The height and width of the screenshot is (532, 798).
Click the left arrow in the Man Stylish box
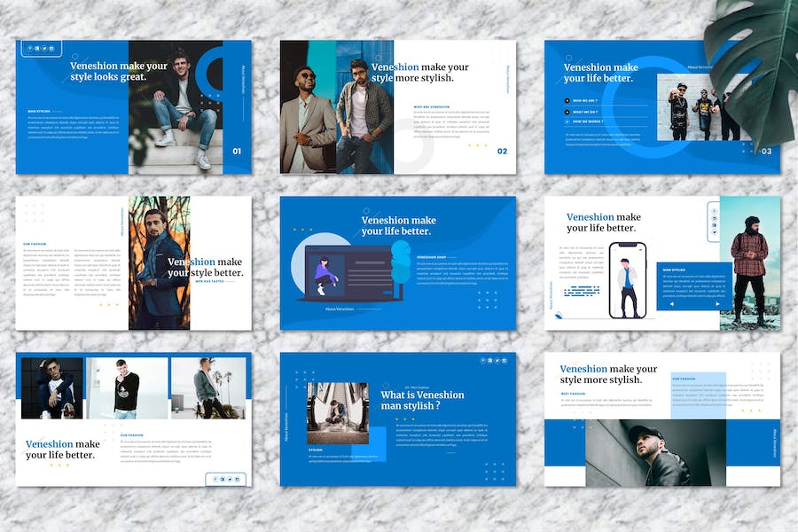(670, 304)
